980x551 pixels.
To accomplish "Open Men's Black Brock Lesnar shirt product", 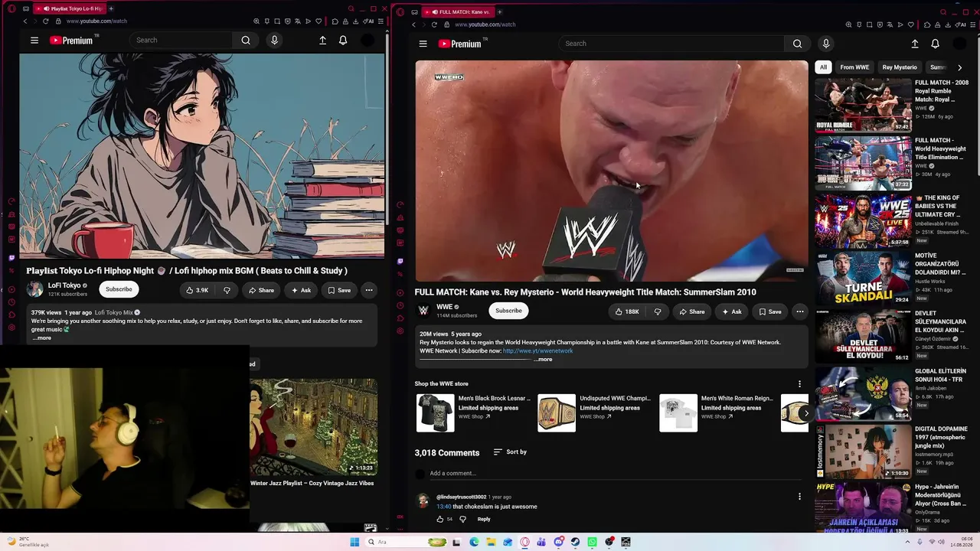I will coord(435,412).
